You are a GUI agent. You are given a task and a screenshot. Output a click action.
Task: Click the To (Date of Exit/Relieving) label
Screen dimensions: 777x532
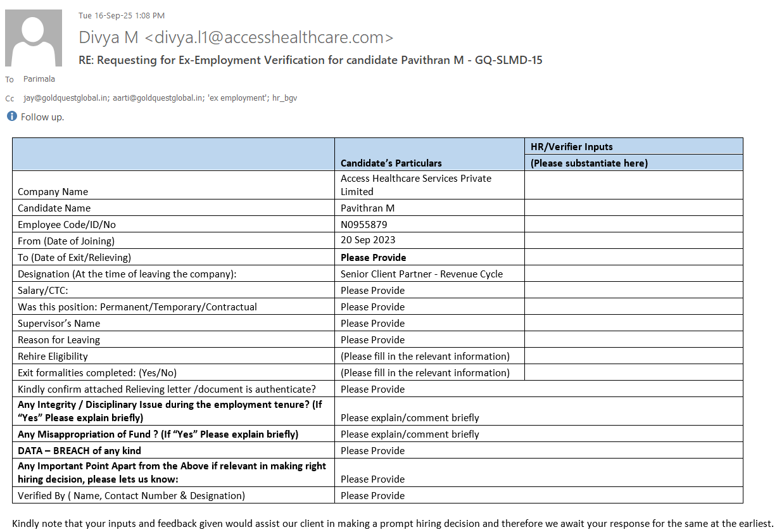(74, 257)
